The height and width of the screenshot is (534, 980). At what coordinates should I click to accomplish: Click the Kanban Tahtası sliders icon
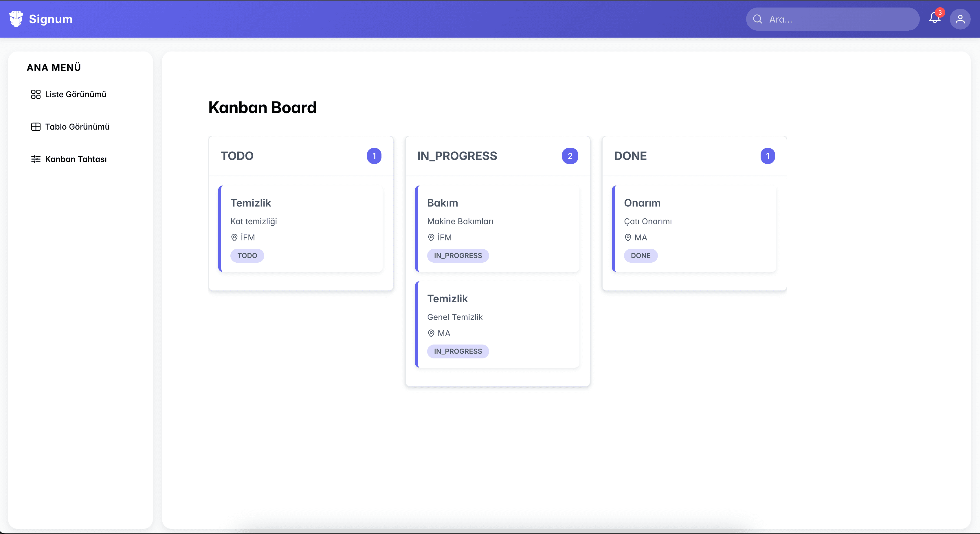pyautogui.click(x=36, y=159)
